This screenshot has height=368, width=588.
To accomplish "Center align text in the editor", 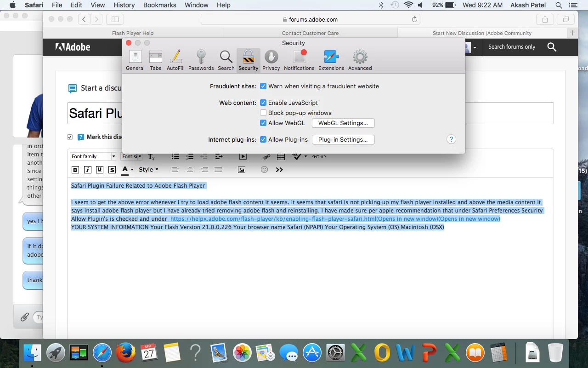I will [190, 170].
